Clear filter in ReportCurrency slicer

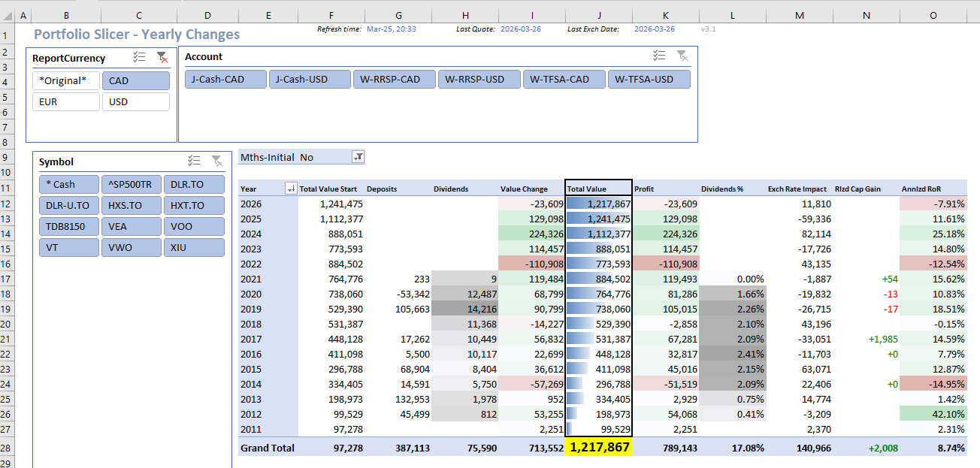coord(162,57)
